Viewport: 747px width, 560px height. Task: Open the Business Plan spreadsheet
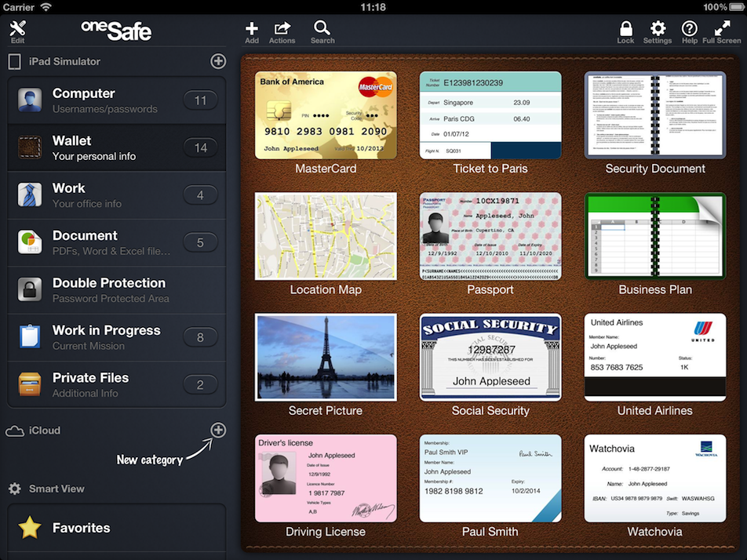click(655, 236)
